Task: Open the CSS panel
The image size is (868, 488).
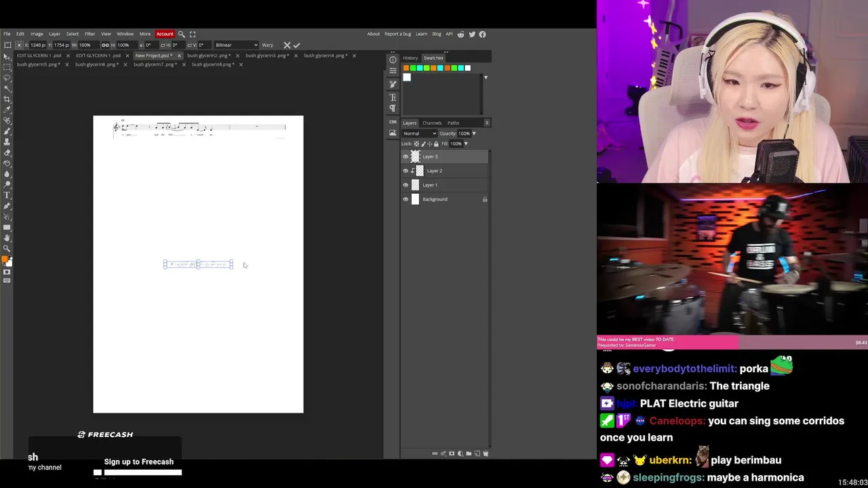Action: [393, 122]
